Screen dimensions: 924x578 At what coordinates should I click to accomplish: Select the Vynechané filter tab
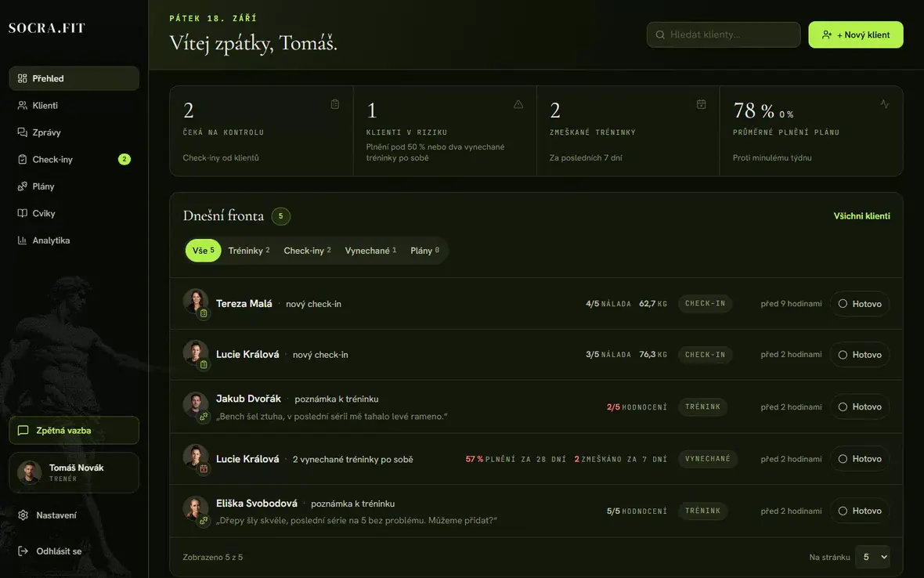(x=370, y=251)
